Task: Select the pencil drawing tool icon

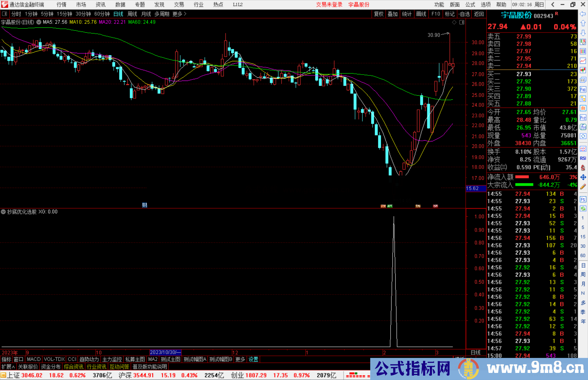Action: click(583, 187)
